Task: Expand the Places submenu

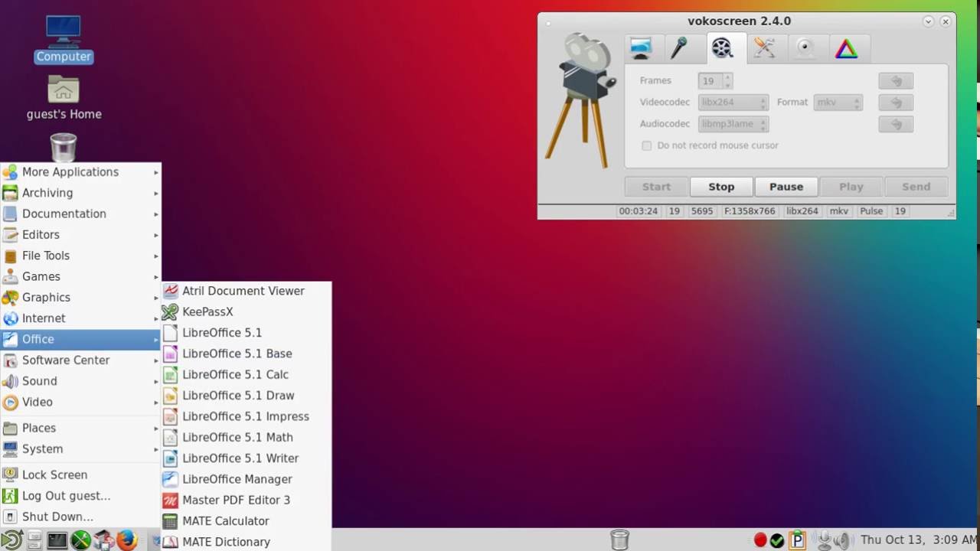Action: [80, 428]
